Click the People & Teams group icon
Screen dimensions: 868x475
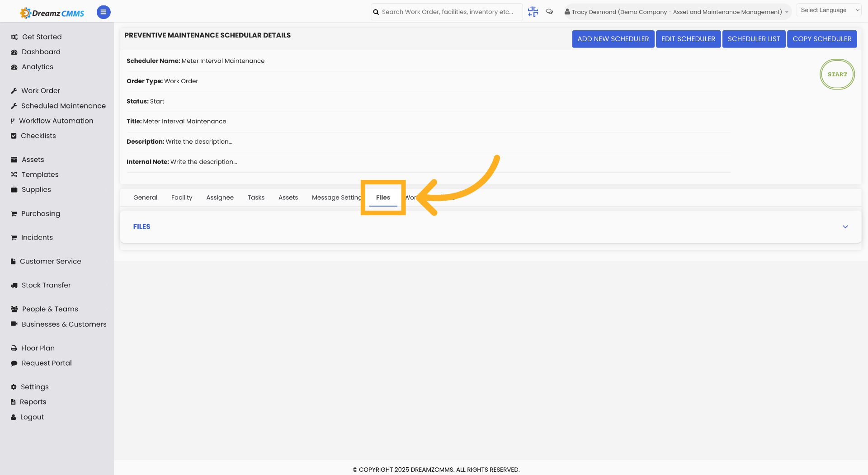14,309
